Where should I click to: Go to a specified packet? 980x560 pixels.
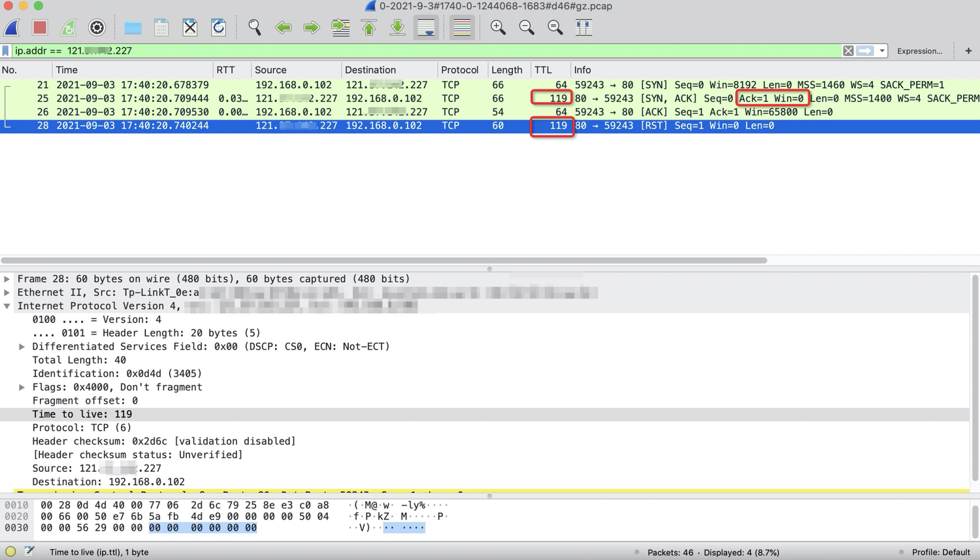point(340,27)
